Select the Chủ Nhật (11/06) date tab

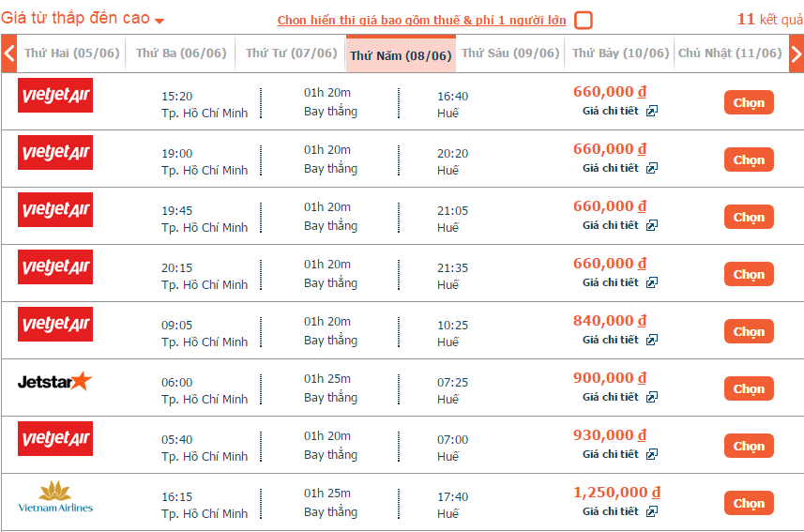tap(730, 53)
